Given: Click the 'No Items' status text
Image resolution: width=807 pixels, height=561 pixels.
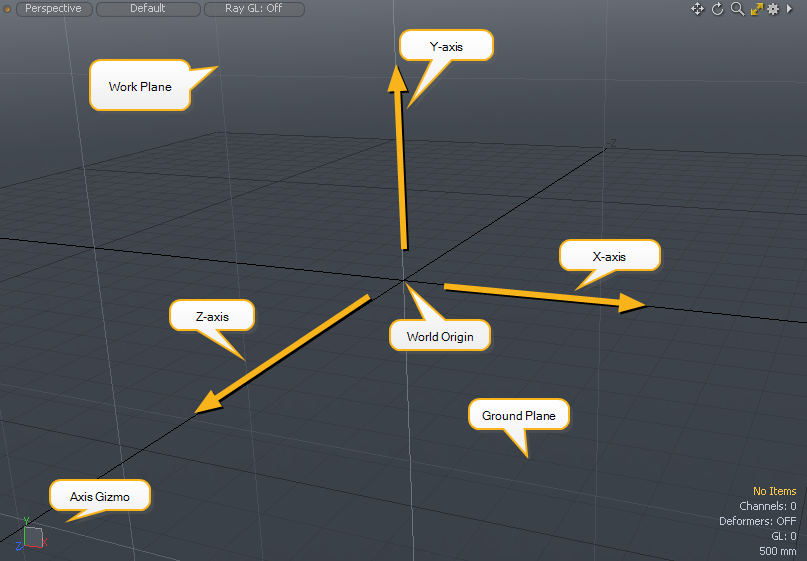Looking at the screenshot, I should 774,491.
